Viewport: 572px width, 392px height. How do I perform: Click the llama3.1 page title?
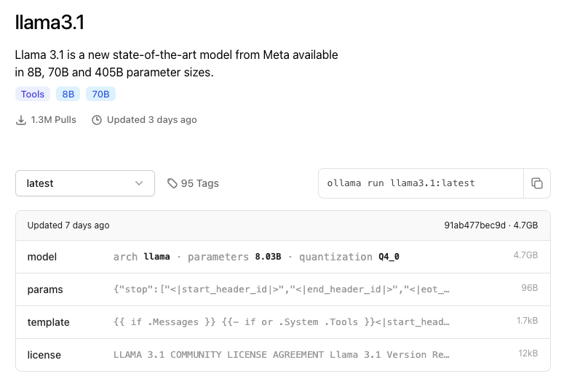tap(49, 23)
